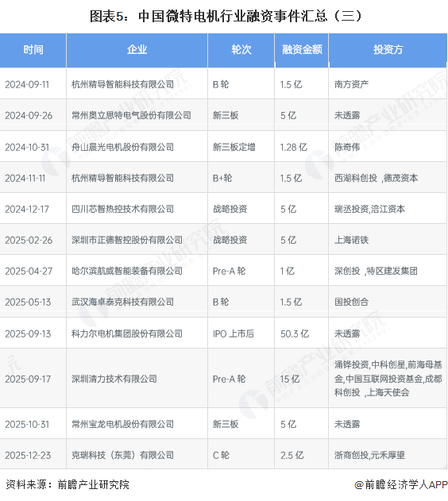The width and height of the screenshot is (448, 501).
Task: Click company 深圳市正德智控股份有限公司
Action: click(127, 240)
